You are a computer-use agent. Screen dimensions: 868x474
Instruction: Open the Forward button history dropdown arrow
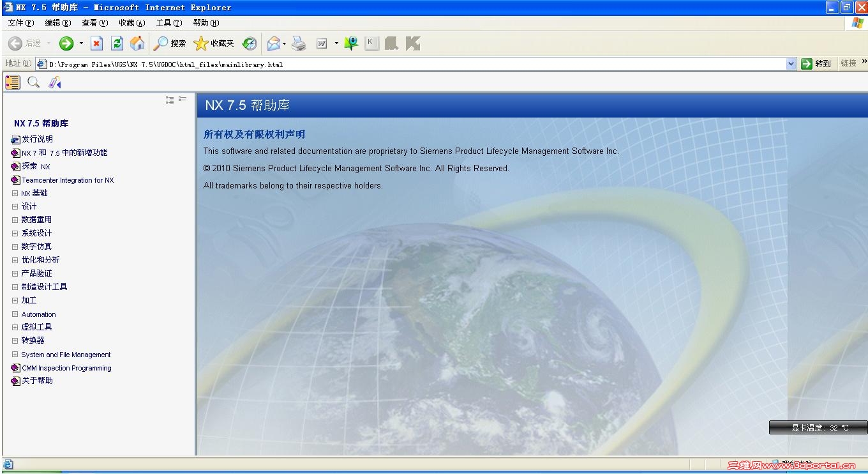(81, 43)
